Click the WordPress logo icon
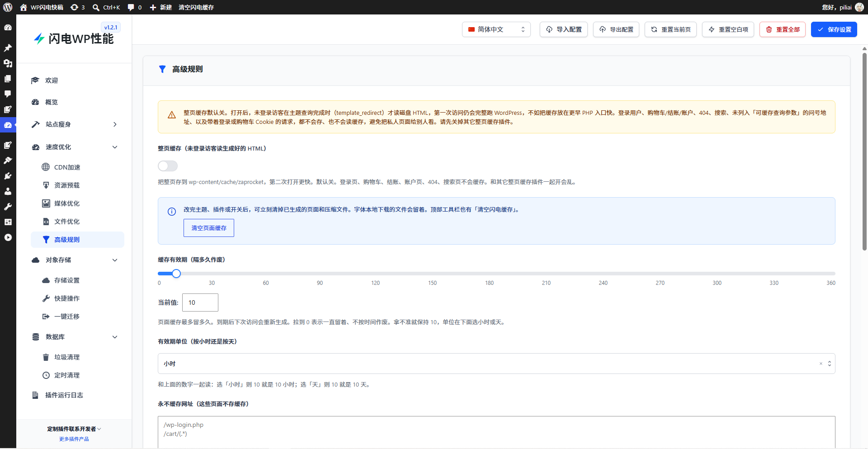The height and width of the screenshot is (449, 868). click(x=8, y=7)
